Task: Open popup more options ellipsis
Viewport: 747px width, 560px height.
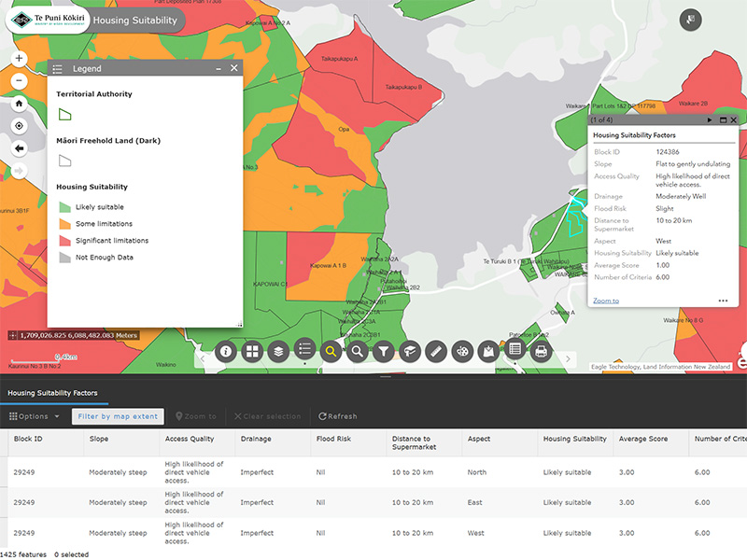Action: click(723, 301)
